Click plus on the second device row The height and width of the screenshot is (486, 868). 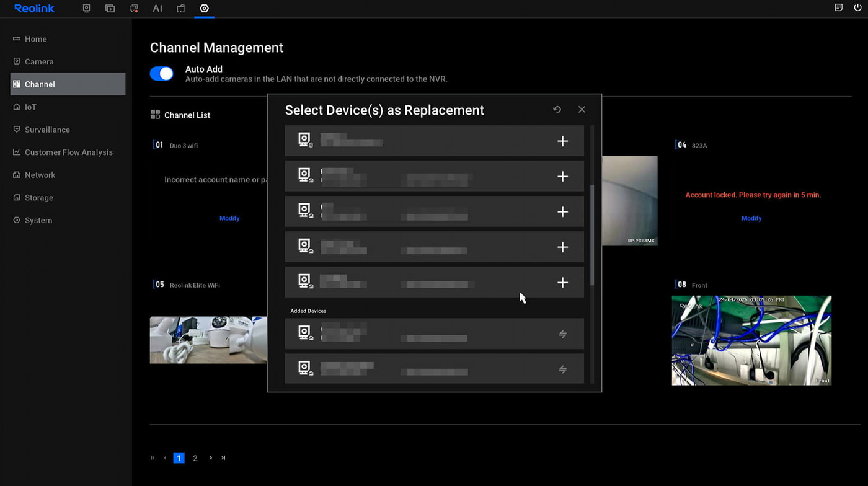[x=562, y=177]
